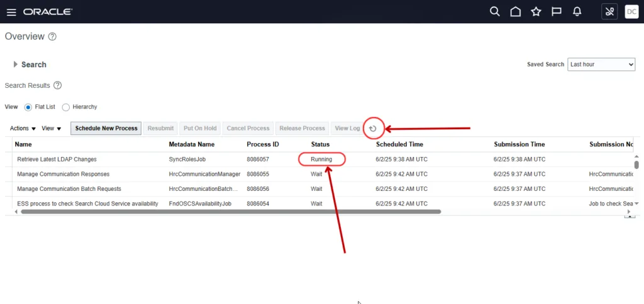The image size is (644, 304).
Task: Click the accessibility settings icon
Action: click(x=609, y=12)
